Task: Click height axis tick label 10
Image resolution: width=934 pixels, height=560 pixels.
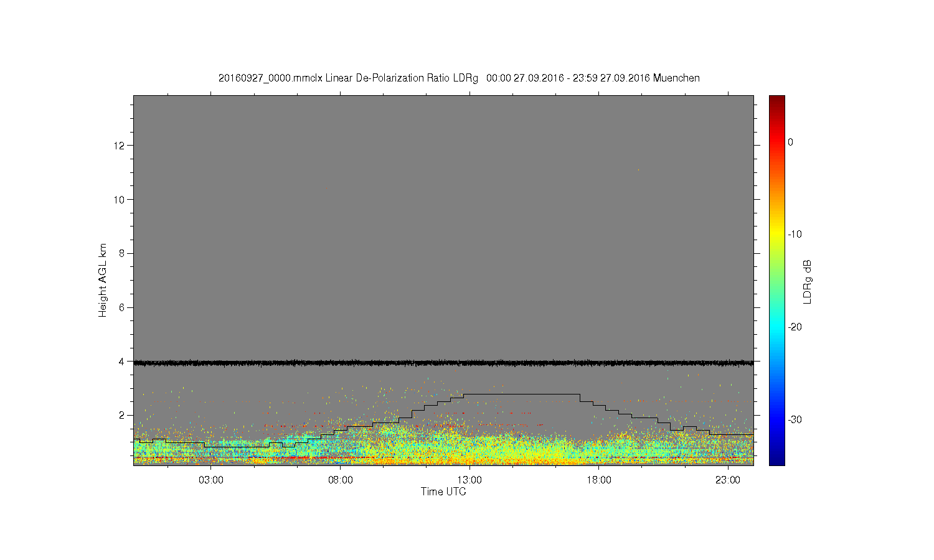Action: click(120, 200)
